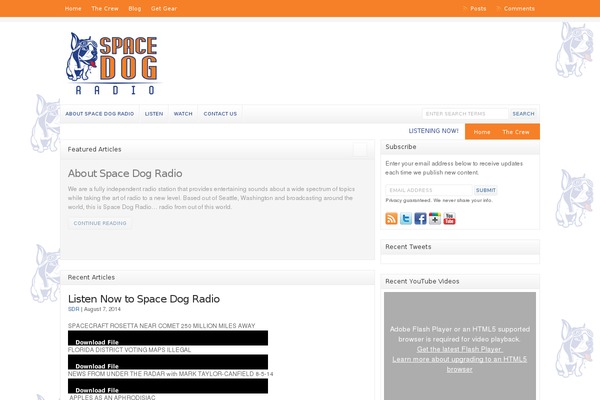600x400 pixels.
Task: Open the Listen Now to Space Dog Radio post
Action: (144, 299)
